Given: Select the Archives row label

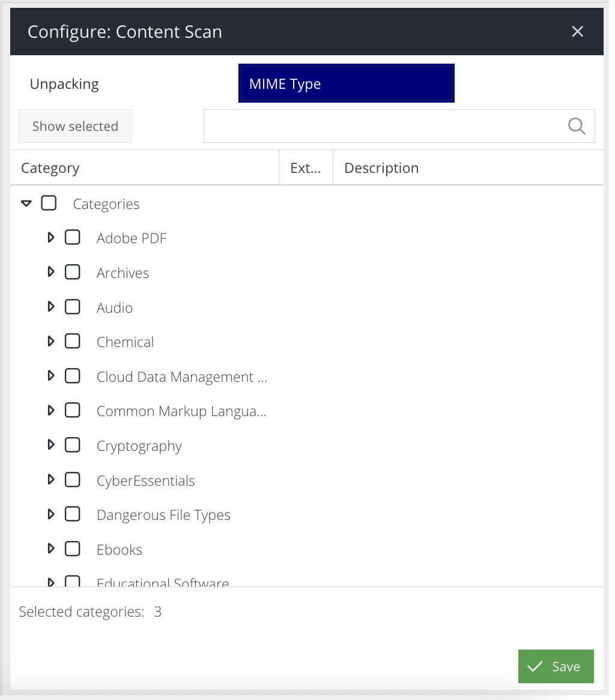Looking at the screenshot, I should pos(123,273).
